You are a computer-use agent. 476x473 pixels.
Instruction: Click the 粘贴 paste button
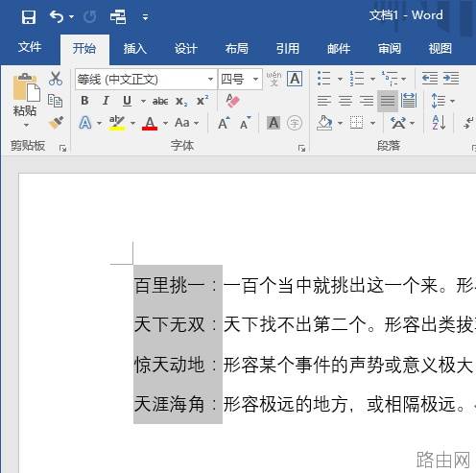pos(26,95)
